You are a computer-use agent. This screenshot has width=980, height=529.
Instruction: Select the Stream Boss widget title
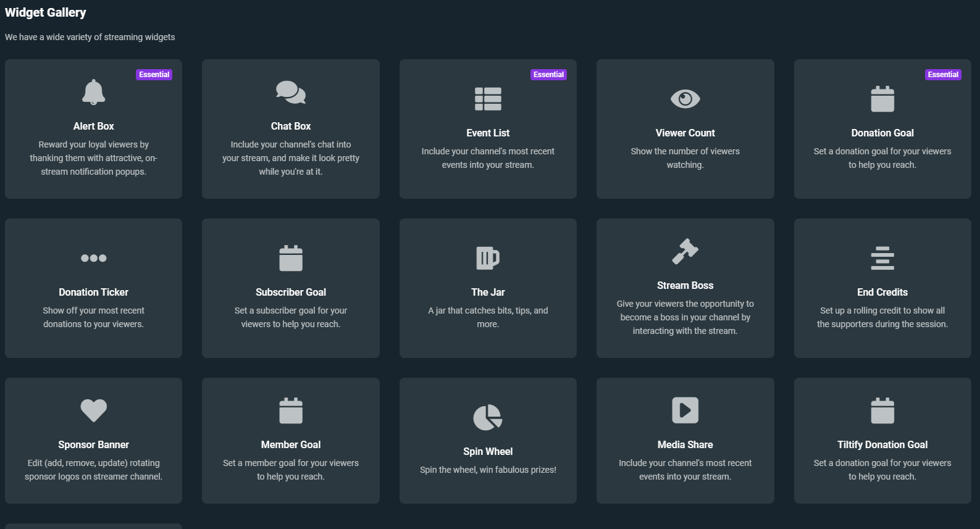(x=685, y=285)
